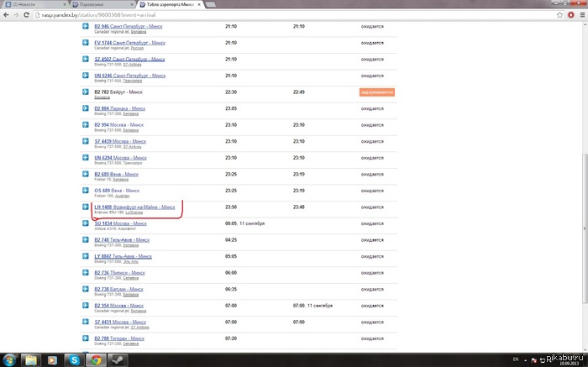Open the B2 954 Москва - Минск link
This screenshot has width=588, height=367.
point(119,306)
